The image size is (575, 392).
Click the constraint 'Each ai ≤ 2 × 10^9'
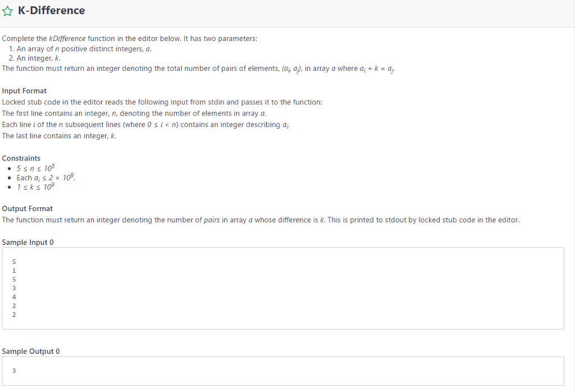46,177
